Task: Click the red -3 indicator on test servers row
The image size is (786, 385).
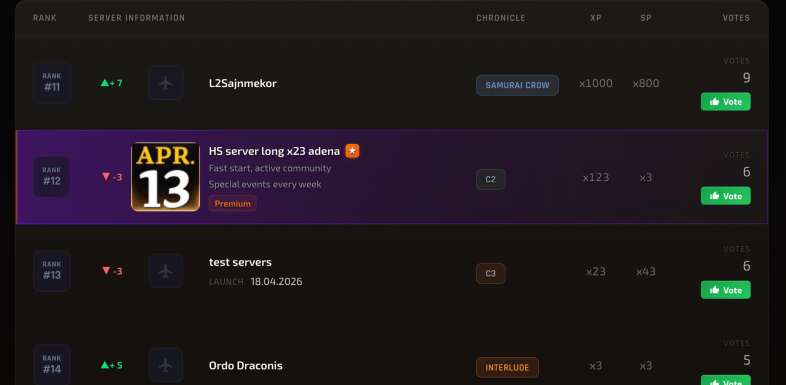Action: [x=112, y=271]
